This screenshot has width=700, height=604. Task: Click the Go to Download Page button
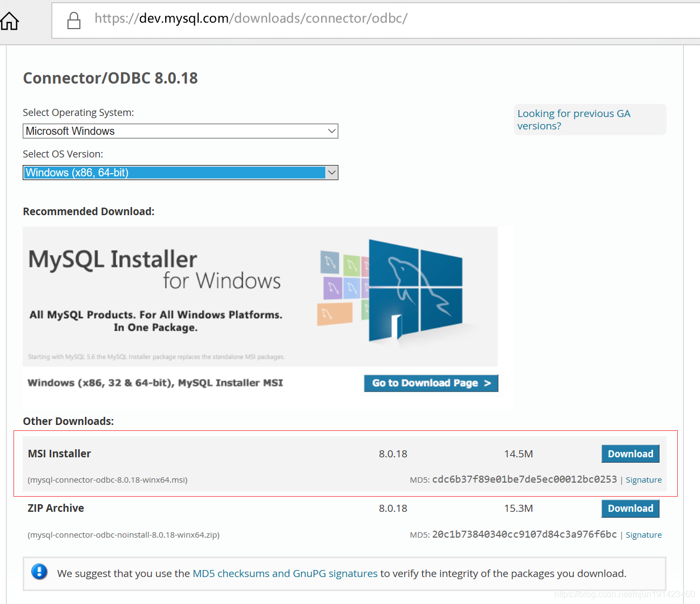pos(431,383)
